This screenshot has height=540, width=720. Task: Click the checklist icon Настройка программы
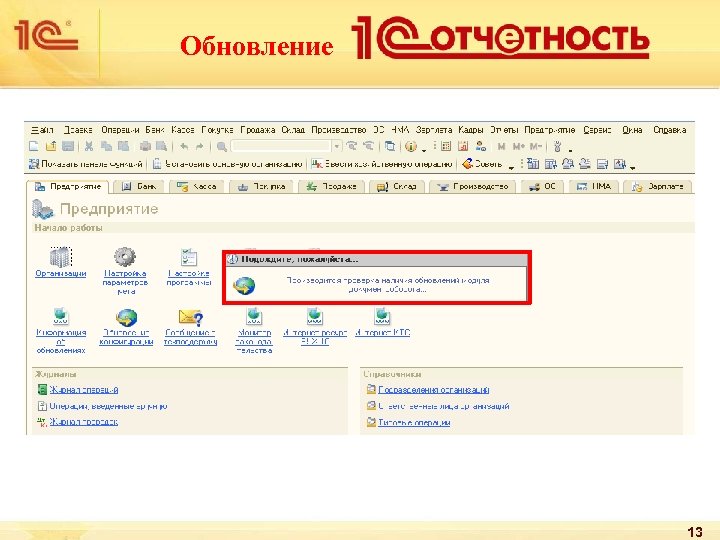point(189,257)
